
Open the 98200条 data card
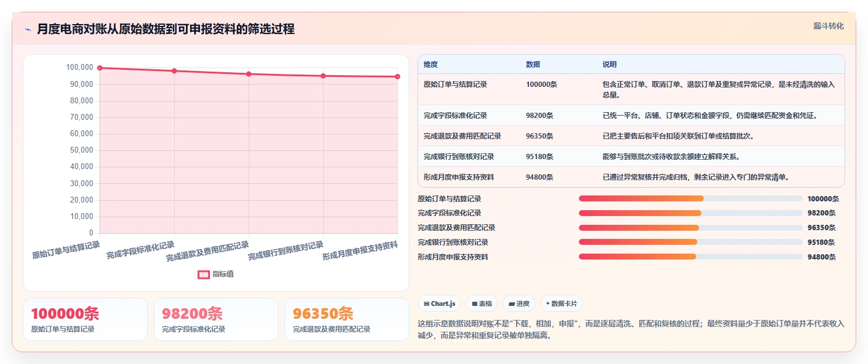click(x=216, y=319)
